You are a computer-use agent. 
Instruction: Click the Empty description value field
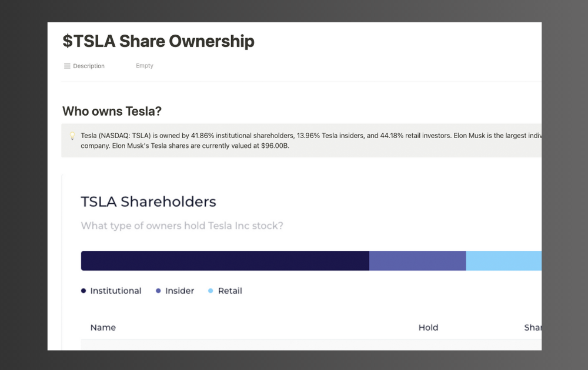[x=145, y=66]
